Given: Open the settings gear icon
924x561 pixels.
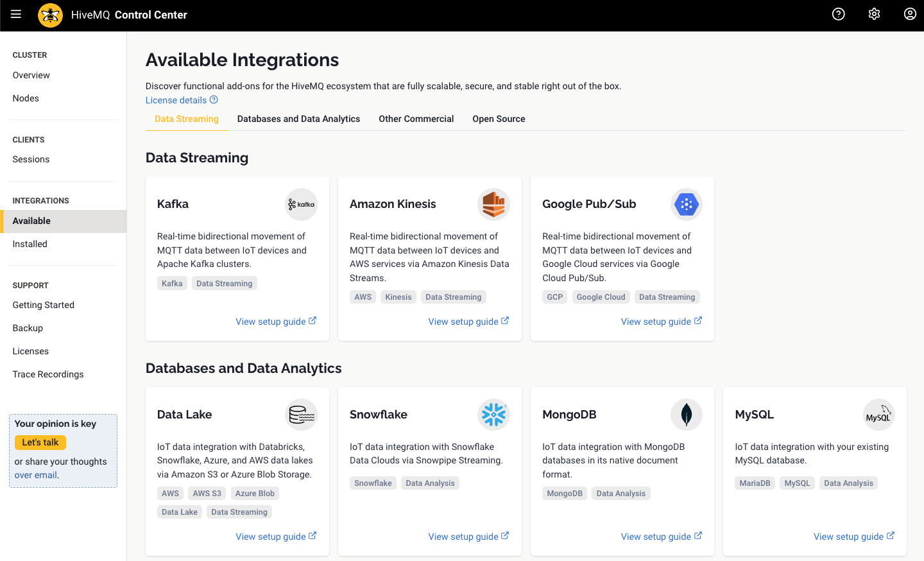Looking at the screenshot, I should point(874,14).
